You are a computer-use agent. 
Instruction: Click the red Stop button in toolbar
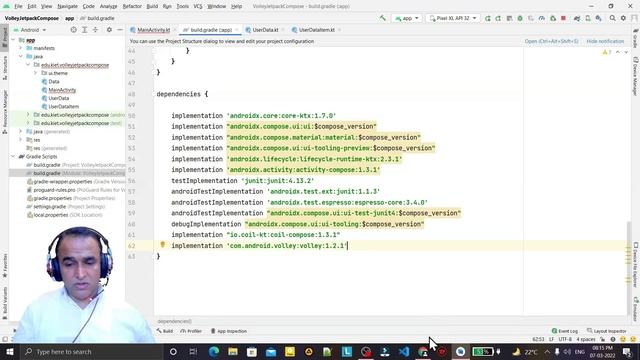point(563,18)
